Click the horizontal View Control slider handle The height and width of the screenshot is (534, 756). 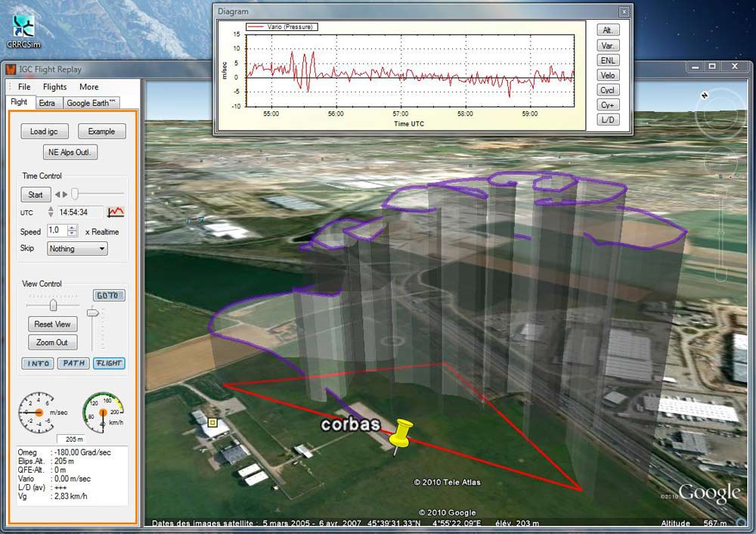[53, 305]
